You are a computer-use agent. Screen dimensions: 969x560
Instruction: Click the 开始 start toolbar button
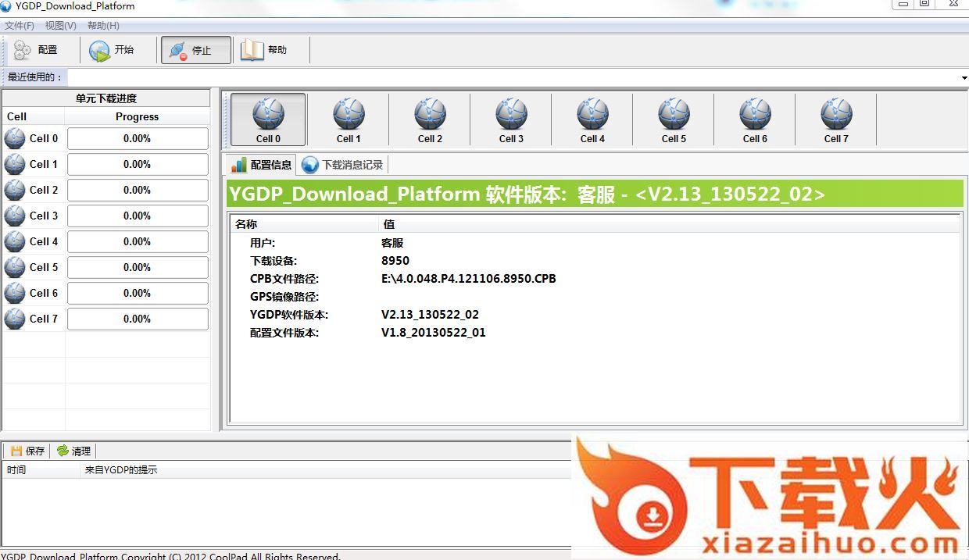click(x=113, y=50)
